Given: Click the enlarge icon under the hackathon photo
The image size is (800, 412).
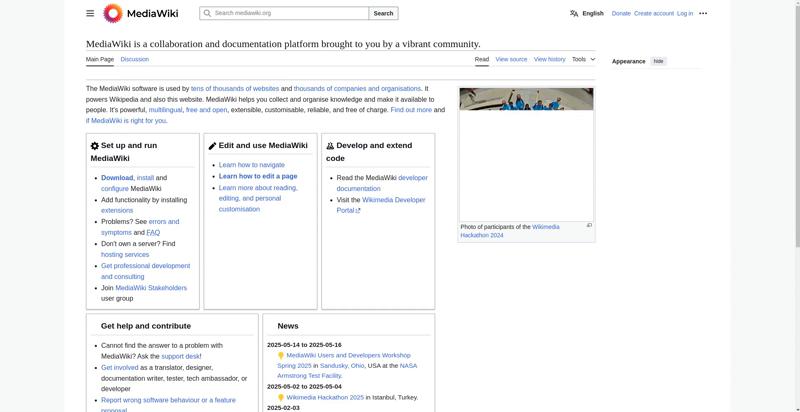Looking at the screenshot, I should click(x=589, y=225).
